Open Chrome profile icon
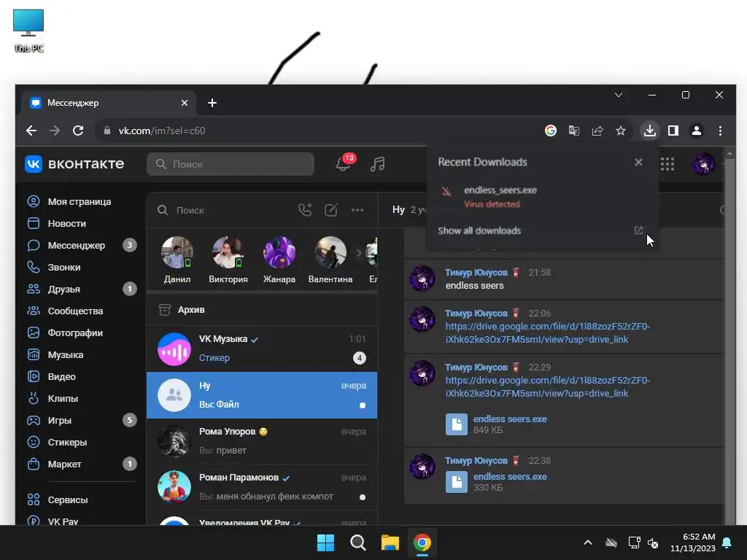747x560 pixels. pos(697,131)
